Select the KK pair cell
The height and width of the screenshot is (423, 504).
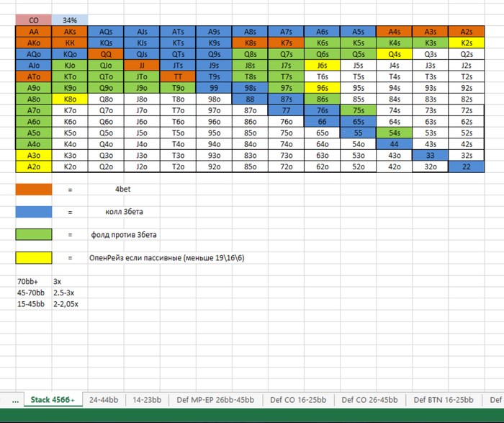click(x=70, y=43)
